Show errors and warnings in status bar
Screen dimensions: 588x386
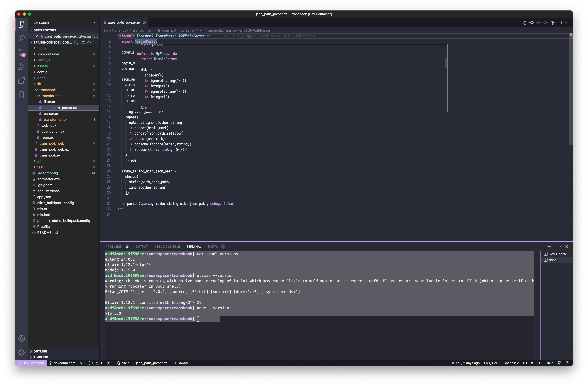[95, 363]
